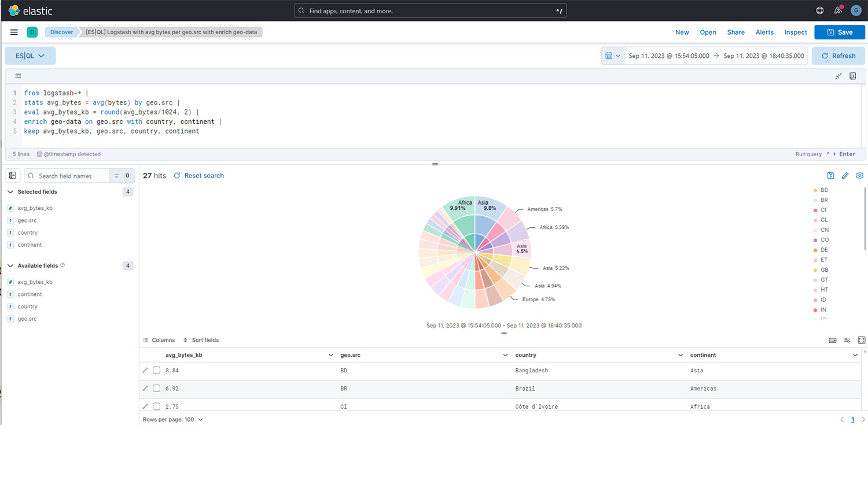Click the Search field names input
The width and height of the screenshot is (868, 488).
click(67, 176)
